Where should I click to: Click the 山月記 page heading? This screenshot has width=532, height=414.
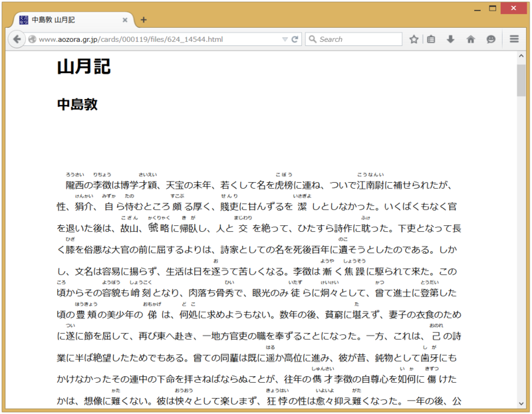click(84, 66)
